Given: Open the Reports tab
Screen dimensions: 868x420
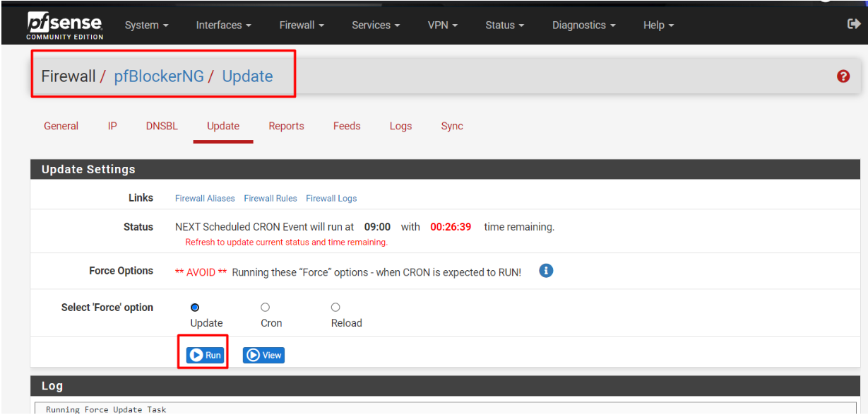Looking at the screenshot, I should click(286, 126).
